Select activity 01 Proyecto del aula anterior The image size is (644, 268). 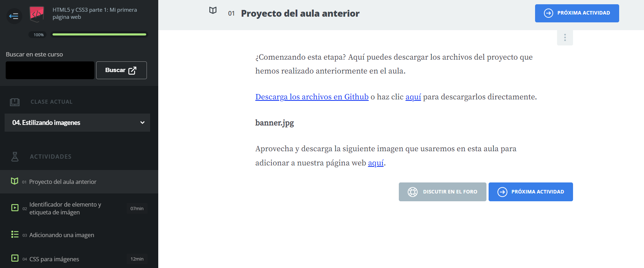point(79,182)
